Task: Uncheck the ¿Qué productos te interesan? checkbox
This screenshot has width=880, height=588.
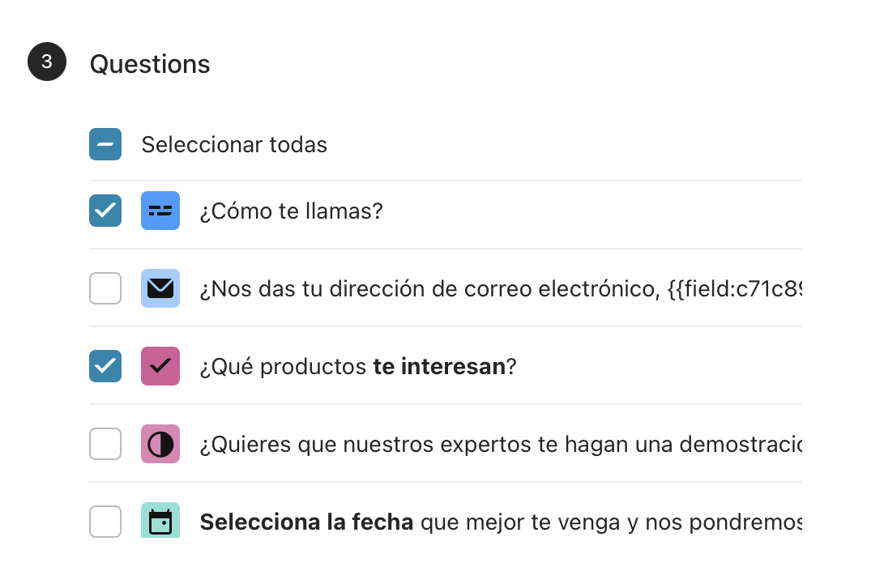Action: tap(105, 366)
